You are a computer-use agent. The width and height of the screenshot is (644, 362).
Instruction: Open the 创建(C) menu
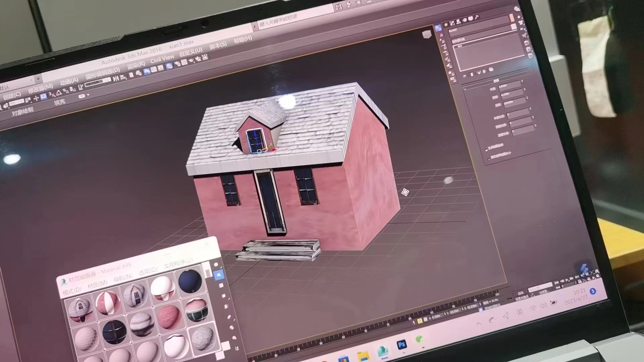12,95
